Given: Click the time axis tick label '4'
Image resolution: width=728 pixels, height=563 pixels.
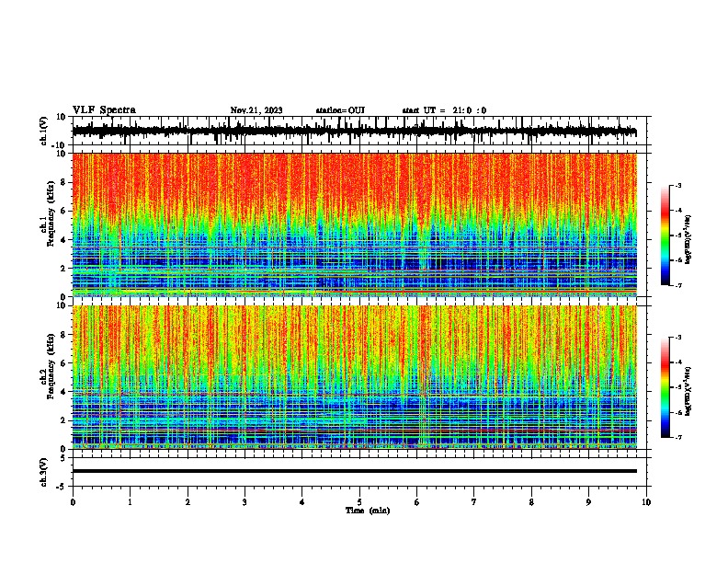Looking at the screenshot, I should pos(302,502).
